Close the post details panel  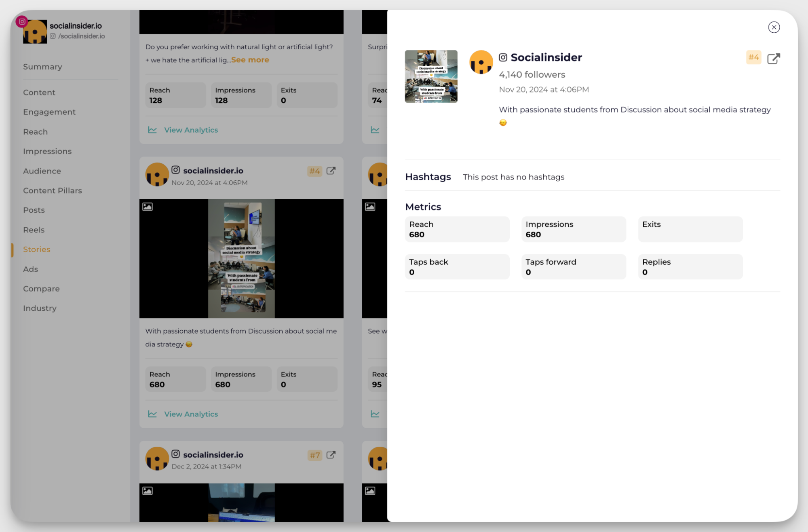click(x=774, y=27)
